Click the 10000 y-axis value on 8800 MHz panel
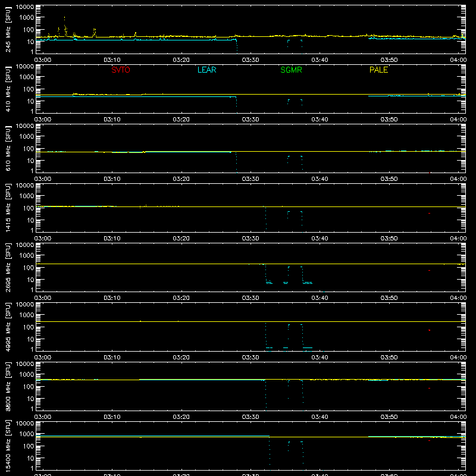The width and height of the screenshot is (476, 476). click(x=25, y=364)
